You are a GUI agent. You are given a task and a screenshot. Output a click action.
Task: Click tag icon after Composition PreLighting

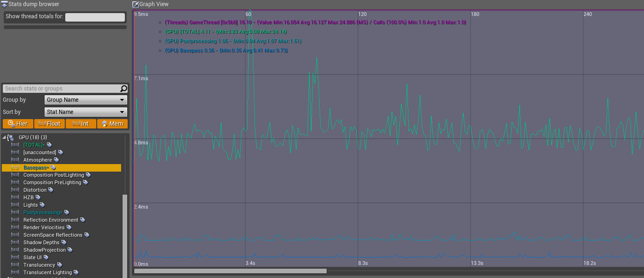pos(85,182)
